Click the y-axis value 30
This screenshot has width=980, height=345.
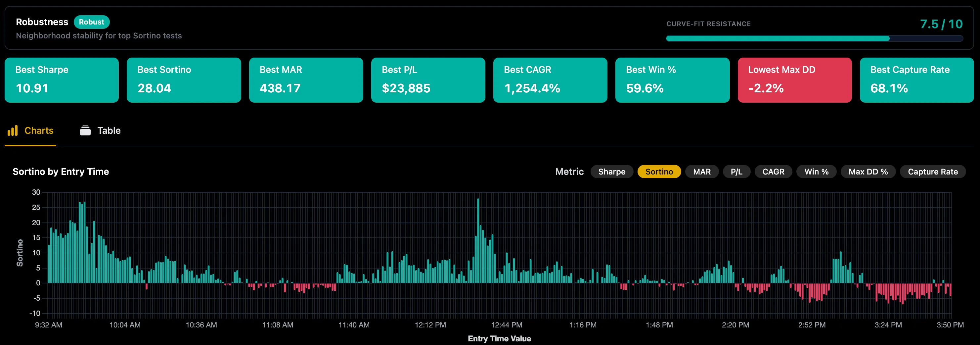pos(36,192)
